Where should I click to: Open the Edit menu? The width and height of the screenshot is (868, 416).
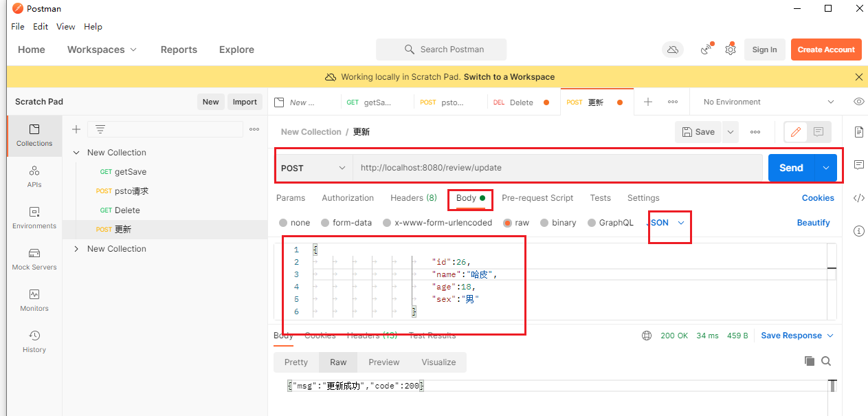pos(41,27)
